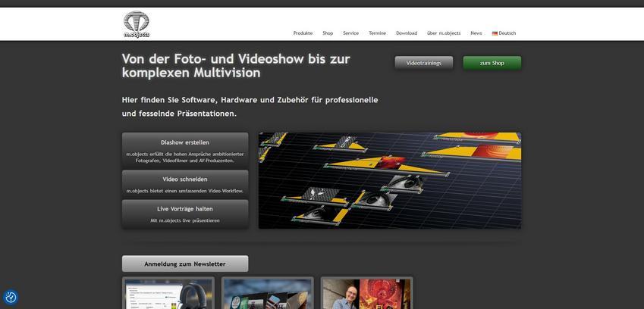Open the Deutsch language selector
This screenshot has height=309, width=644.
pos(504,33)
